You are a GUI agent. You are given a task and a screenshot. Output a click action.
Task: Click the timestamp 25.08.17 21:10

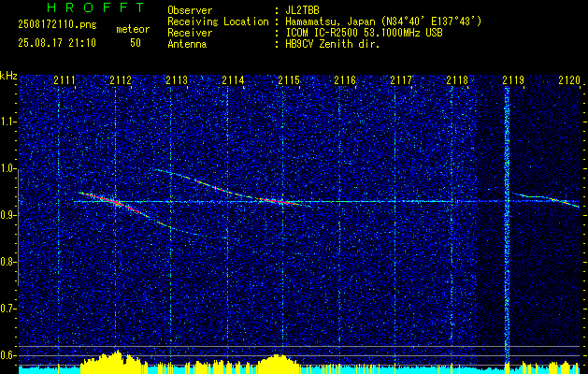[x=57, y=43]
